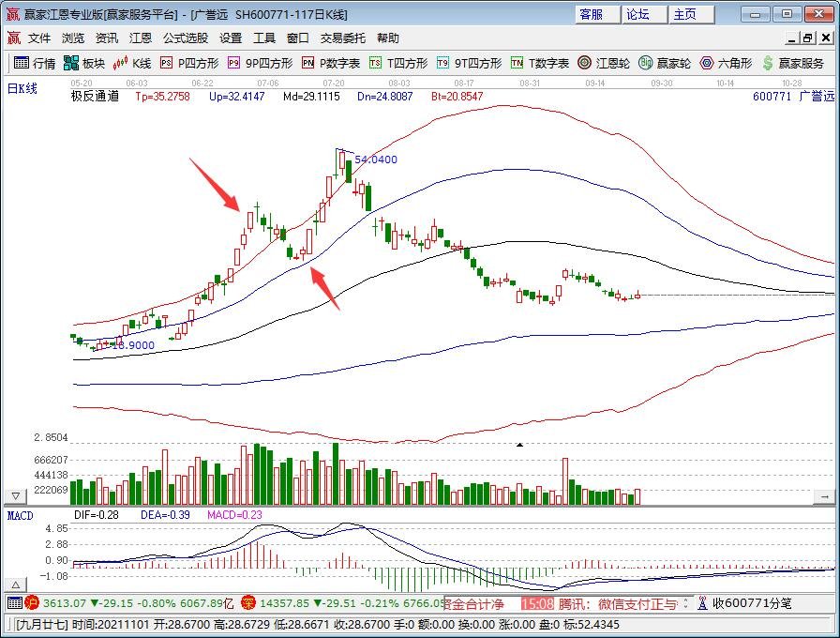
Task: Click the 18.9000 low price label
Action: tap(133, 345)
